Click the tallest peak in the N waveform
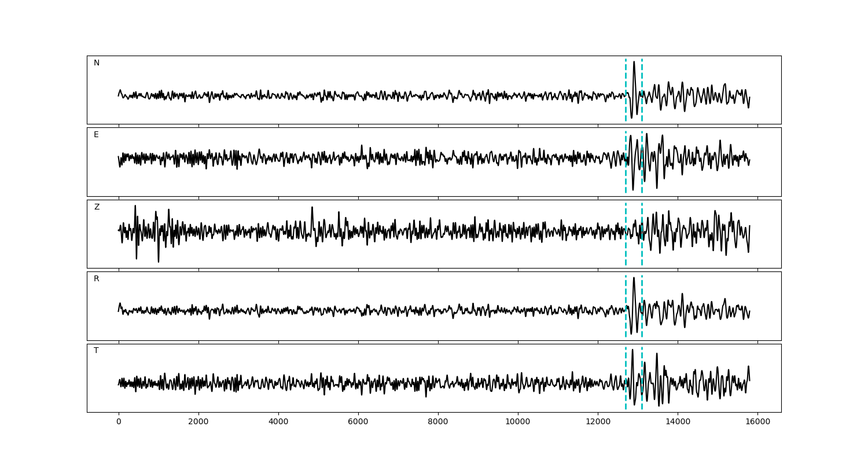This screenshot has height=463, width=868. click(634, 62)
